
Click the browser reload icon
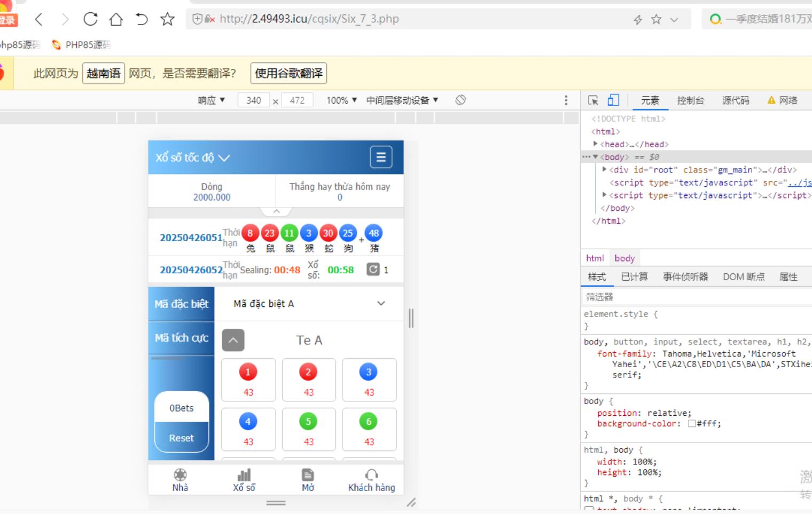(90, 19)
